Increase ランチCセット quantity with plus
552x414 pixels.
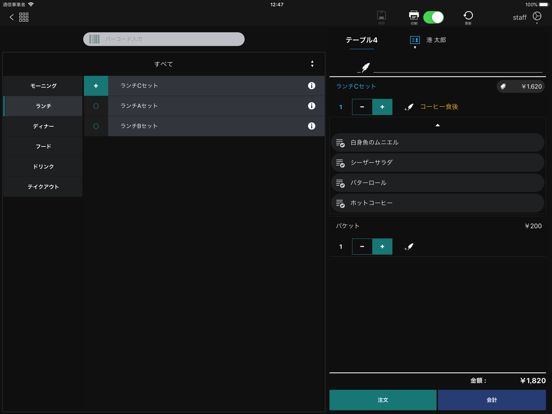[x=382, y=107]
